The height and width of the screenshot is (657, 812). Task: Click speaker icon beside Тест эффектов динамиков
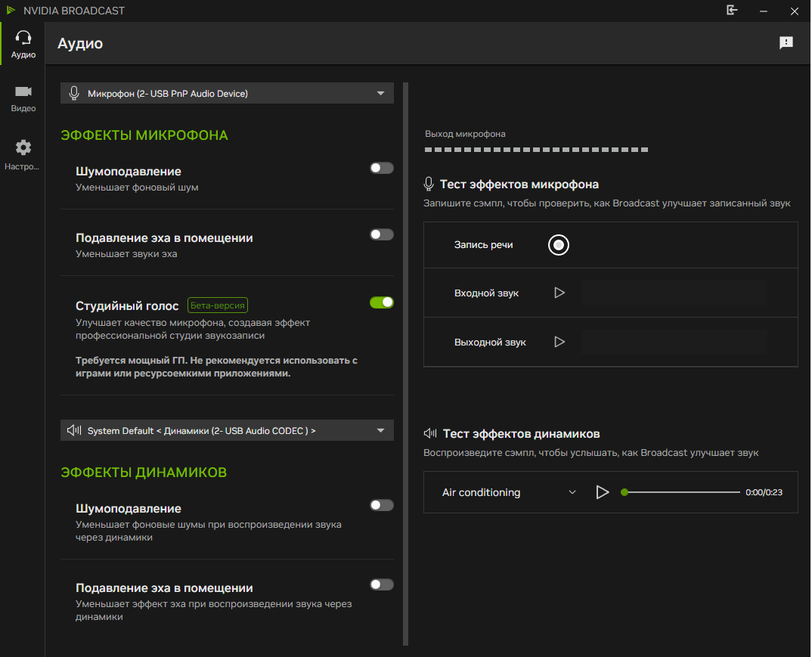click(430, 433)
